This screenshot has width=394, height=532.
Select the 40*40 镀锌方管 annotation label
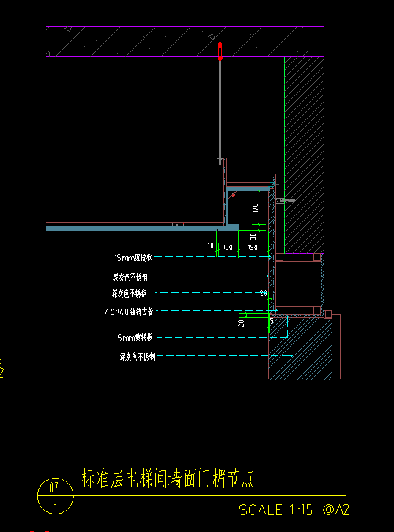[x=129, y=311]
